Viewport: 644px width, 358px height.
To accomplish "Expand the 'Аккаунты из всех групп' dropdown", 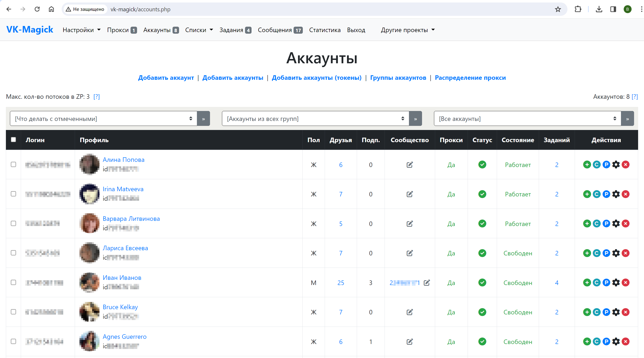I will (315, 119).
